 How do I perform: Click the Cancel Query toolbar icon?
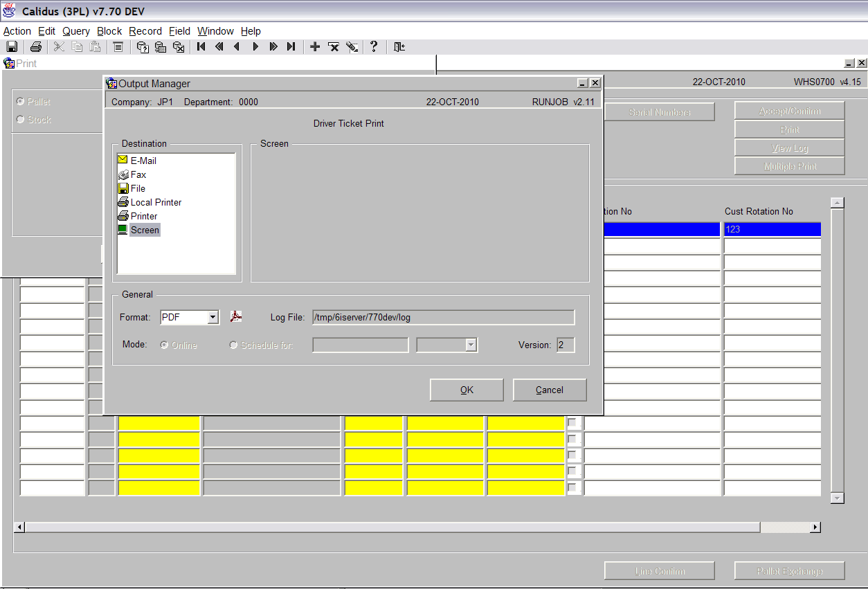coord(179,46)
